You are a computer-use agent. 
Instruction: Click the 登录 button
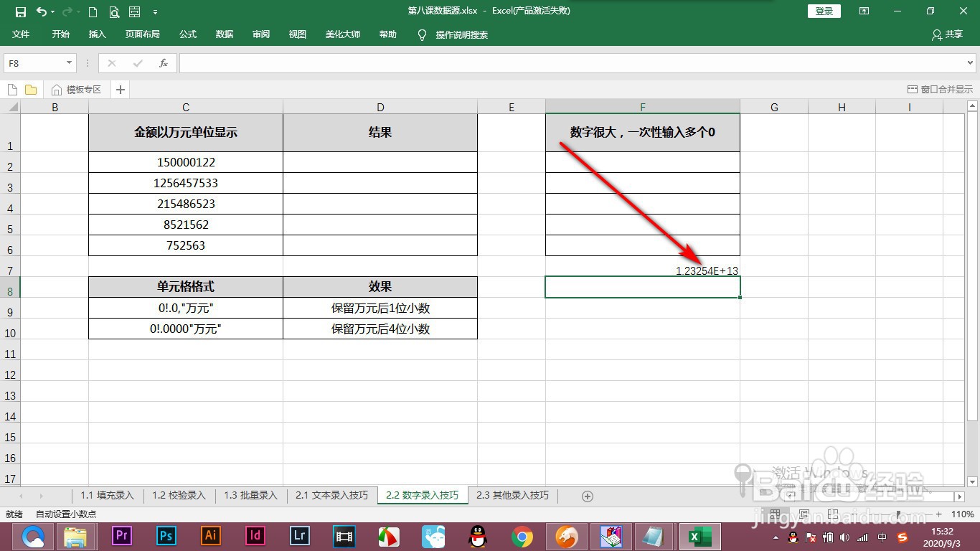tap(823, 11)
